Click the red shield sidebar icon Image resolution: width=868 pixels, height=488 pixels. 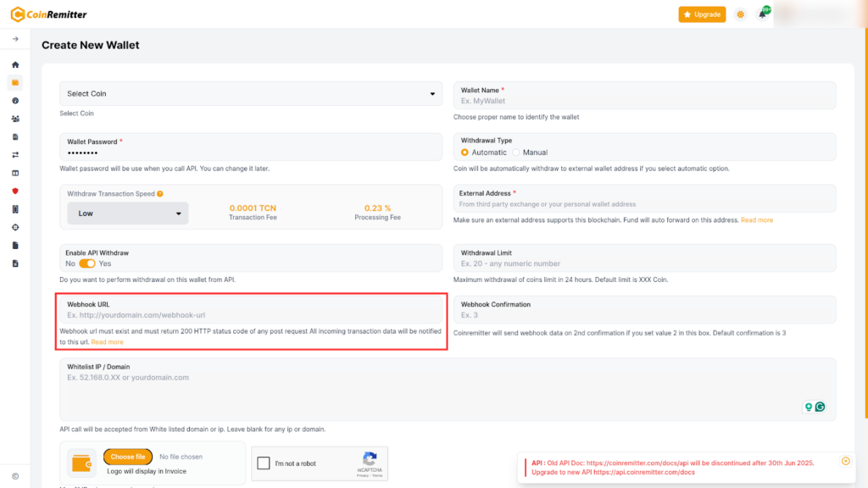coord(15,191)
